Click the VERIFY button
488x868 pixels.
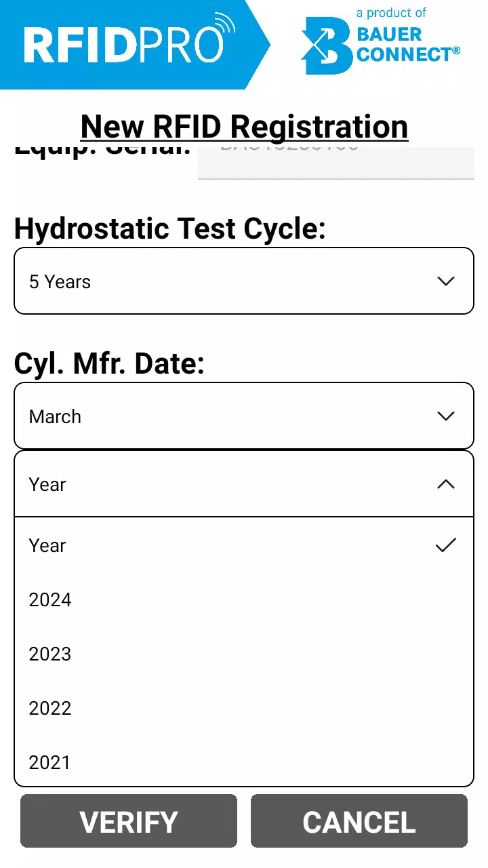(x=129, y=821)
